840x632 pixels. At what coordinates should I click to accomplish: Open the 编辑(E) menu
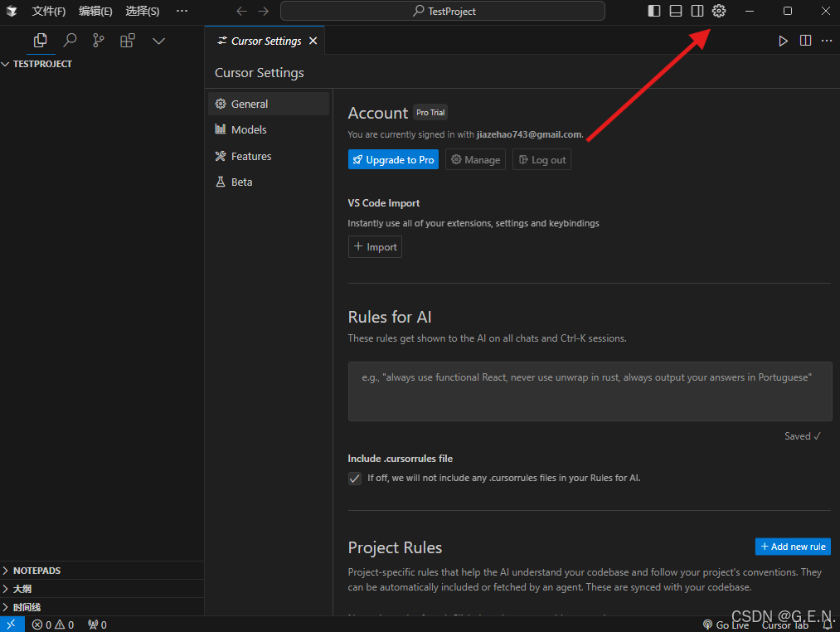click(x=95, y=12)
